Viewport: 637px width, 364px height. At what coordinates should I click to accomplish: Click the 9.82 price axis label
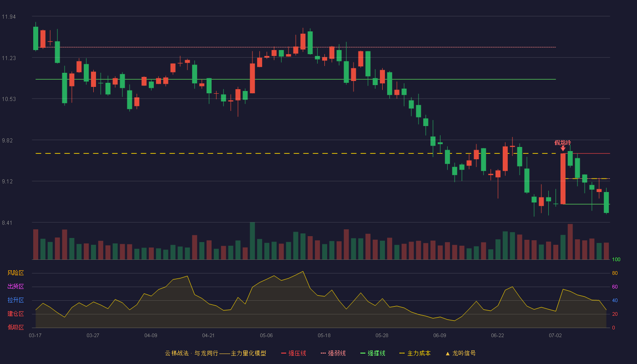[9, 141]
